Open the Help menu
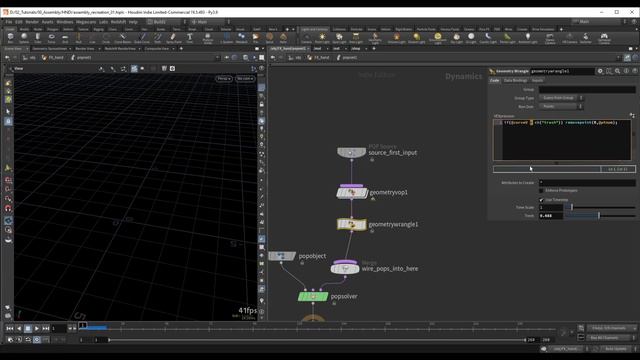The height and width of the screenshot is (360, 640). pos(133,22)
